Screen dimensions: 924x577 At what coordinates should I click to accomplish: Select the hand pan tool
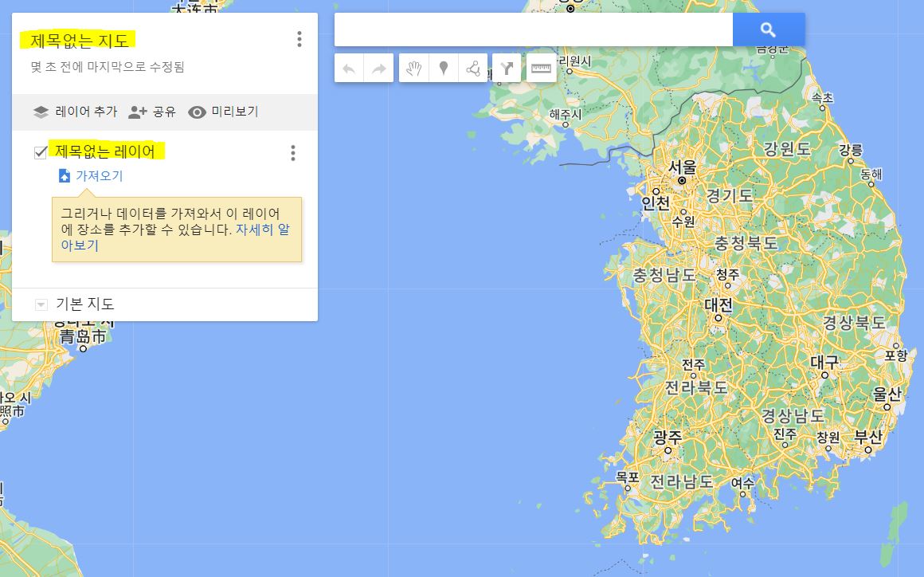pos(412,67)
